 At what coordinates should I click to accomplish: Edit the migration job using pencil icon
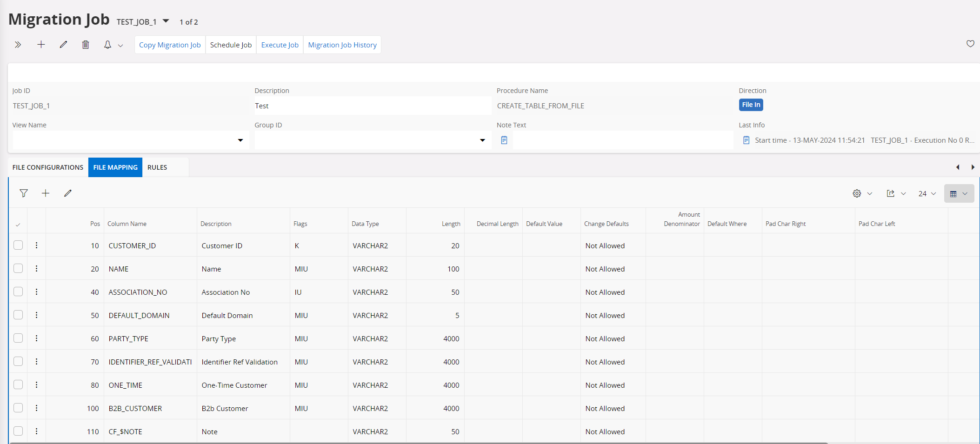[63, 45]
